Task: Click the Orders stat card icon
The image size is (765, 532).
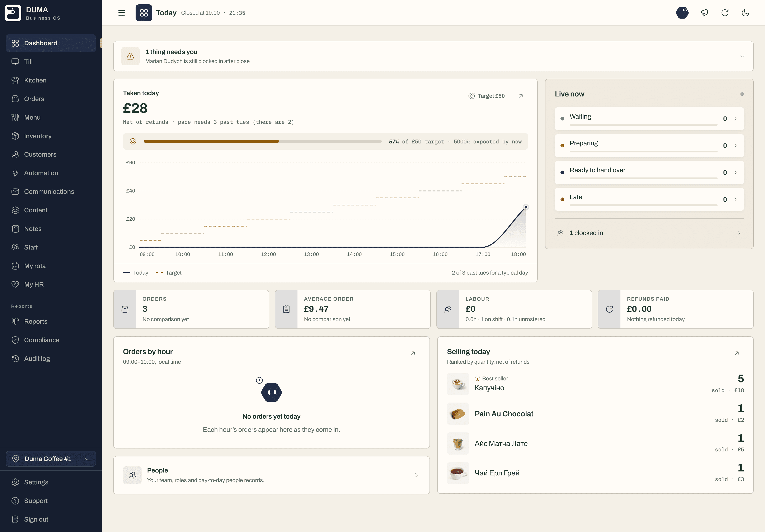Action: (125, 309)
